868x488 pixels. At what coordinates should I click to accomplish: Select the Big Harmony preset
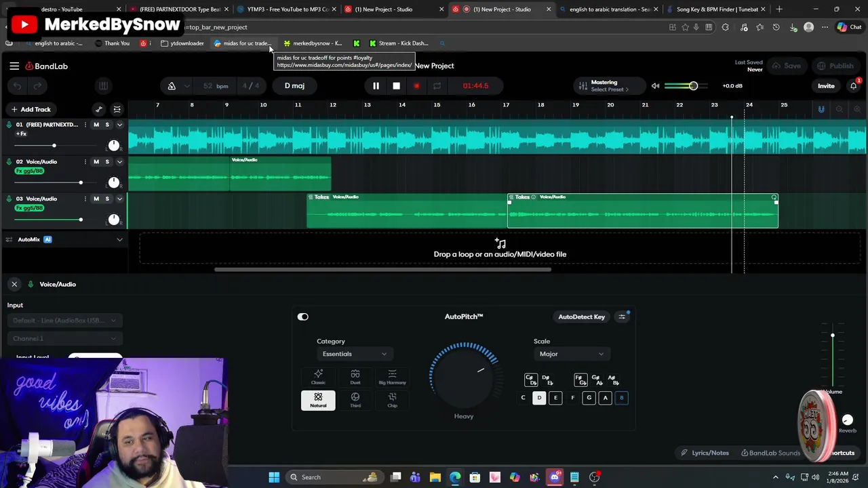[392, 377]
